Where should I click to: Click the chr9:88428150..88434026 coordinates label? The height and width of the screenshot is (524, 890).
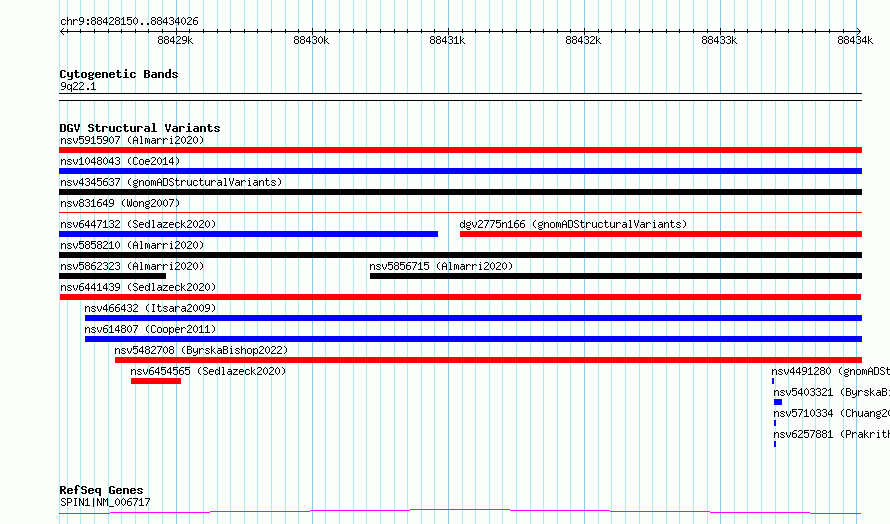[129, 21]
